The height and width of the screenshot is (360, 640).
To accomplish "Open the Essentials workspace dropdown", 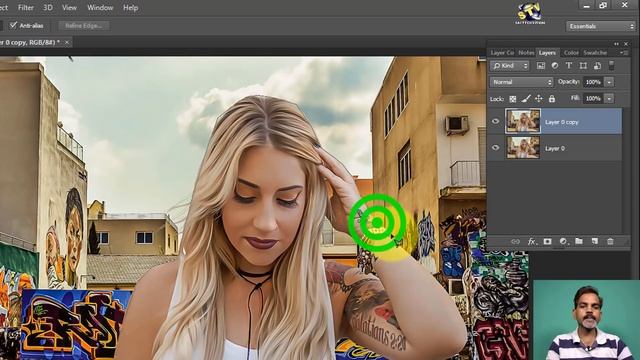I will click(x=601, y=26).
